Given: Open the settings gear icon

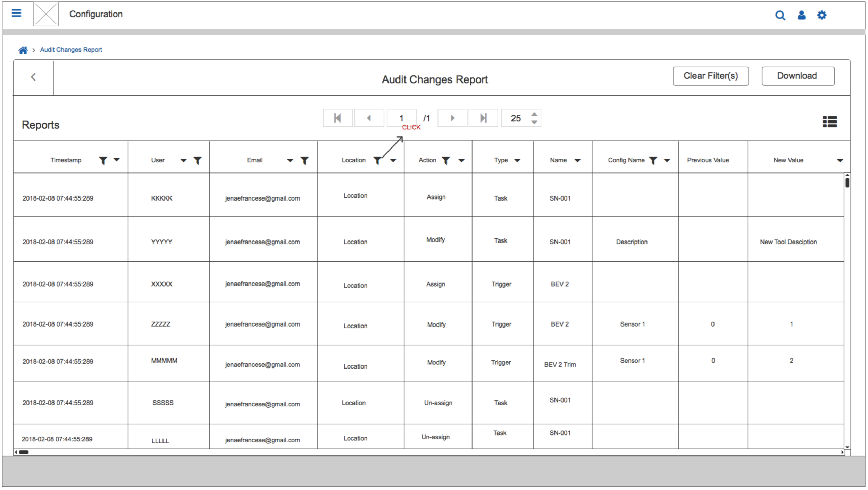Looking at the screenshot, I should [821, 15].
